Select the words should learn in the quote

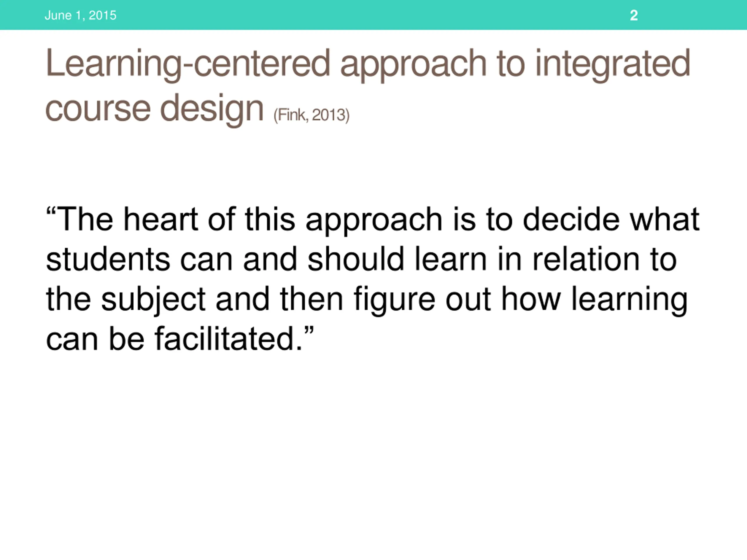[x=397, y=260]
